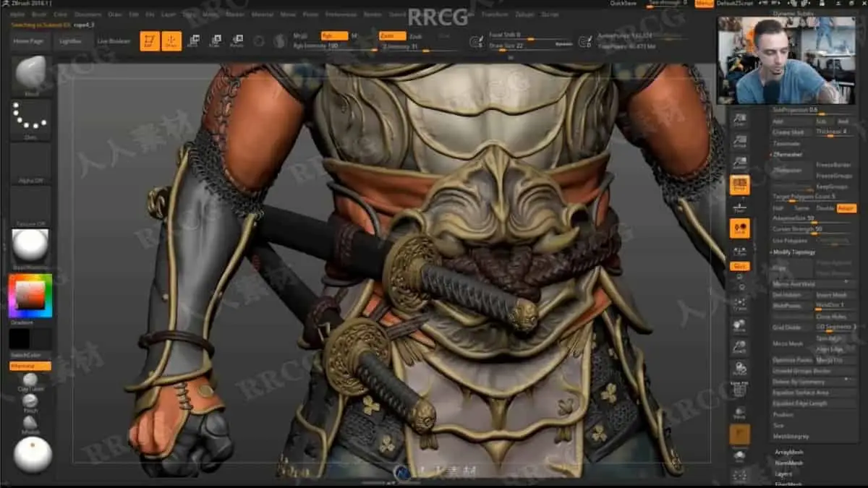868x488 pixels.
Task: Toggle the orange Zadd button
Action: (x=391, y=35)
